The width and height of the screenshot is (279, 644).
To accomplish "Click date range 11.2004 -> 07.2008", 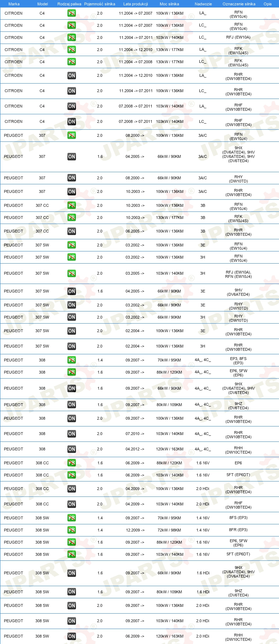I will pos(136,62).
